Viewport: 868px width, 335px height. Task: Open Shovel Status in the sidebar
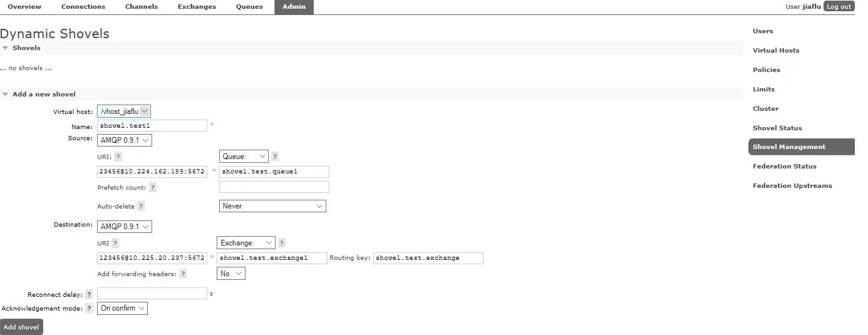point(777,128)
